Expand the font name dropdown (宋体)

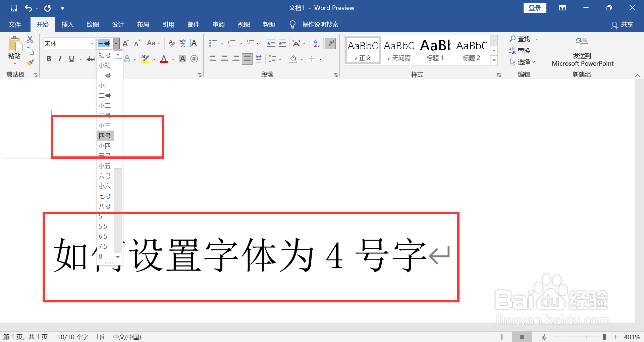92,43
